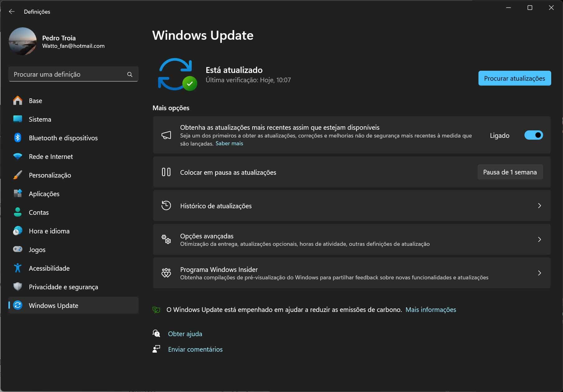The width and height of the screenshot is (563, 392).
Task: Click the Acessibilidade figure icon
Action: click(18, 268)
